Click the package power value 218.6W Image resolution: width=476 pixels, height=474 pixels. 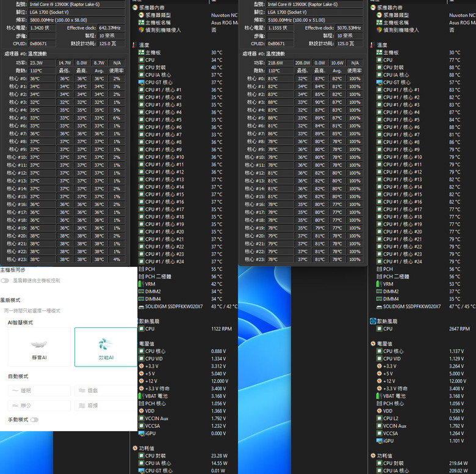280,63
